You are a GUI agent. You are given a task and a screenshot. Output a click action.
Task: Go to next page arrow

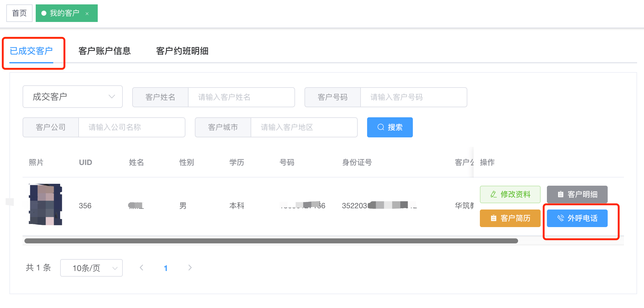tap(190, 268)
